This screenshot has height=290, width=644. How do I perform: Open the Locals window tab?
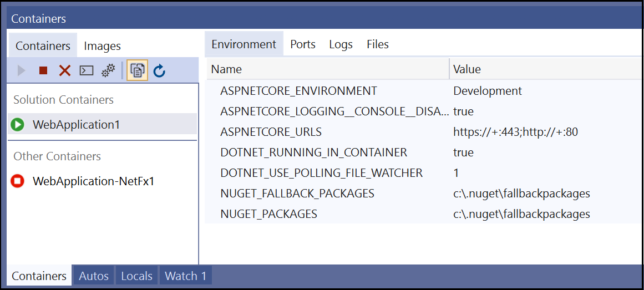pos(136,276)
